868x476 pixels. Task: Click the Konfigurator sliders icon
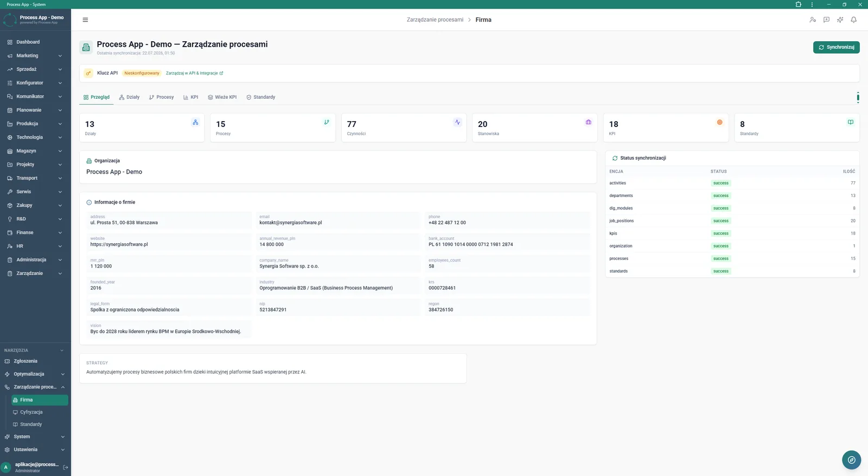[x=10, y=83]
